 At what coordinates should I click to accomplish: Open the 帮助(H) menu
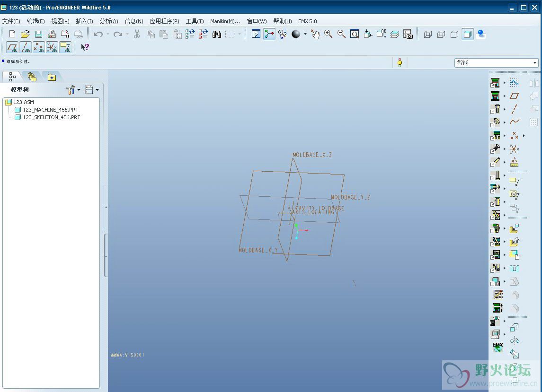point(283,21)
